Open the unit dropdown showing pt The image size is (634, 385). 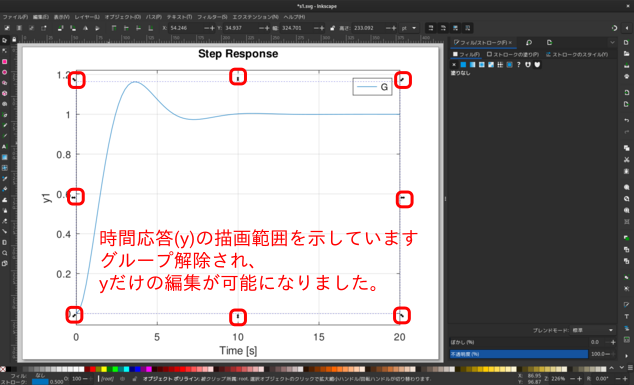point(409,28)
